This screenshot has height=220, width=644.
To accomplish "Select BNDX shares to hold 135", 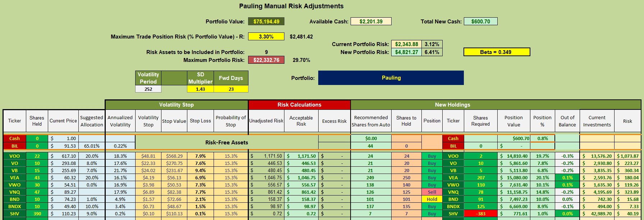I will (x=406, y=207).
